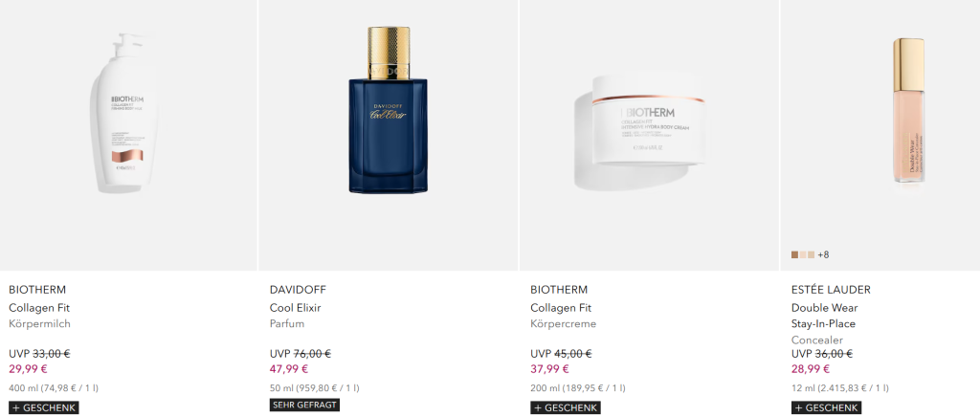980x417 pixels.
Task: Open the Davidoff Cool Elixir perfume bottle image
Action: coord(389,110)
